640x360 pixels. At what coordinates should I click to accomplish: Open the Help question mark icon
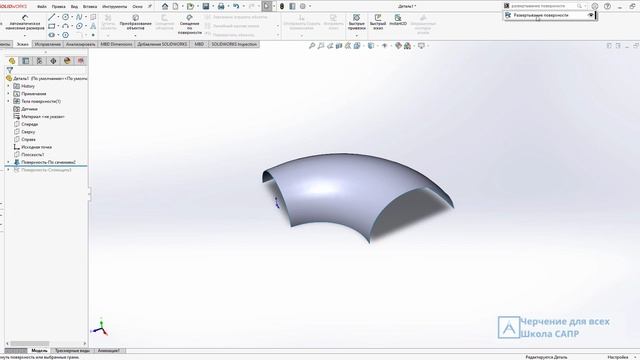[607, 6]
